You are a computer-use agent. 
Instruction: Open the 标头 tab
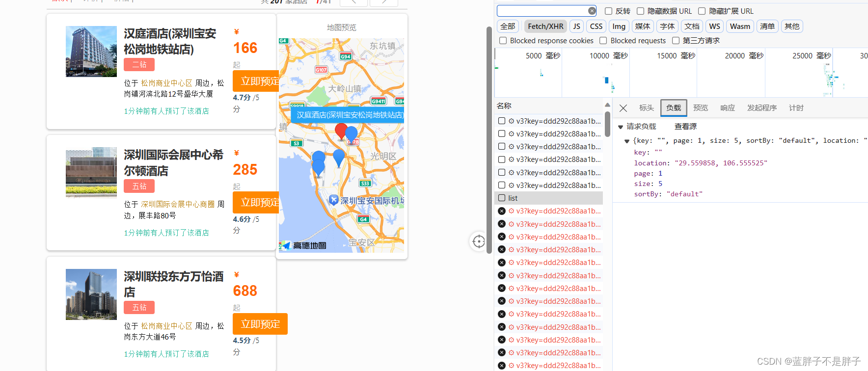coord(647,108)
